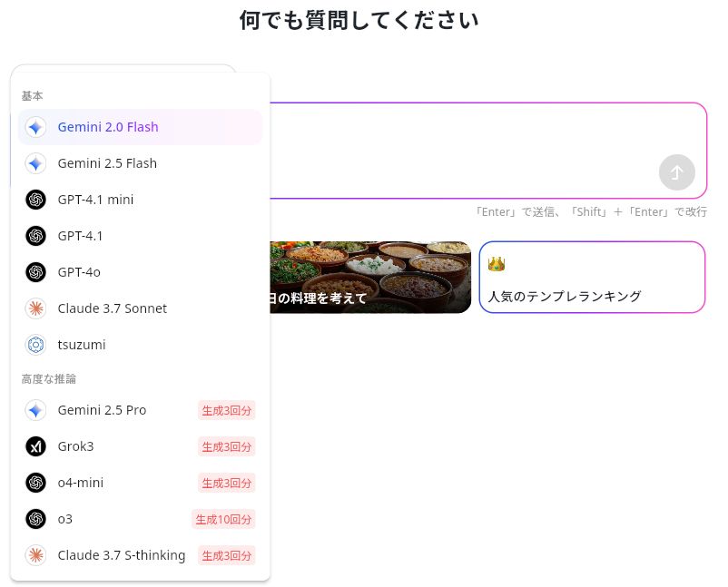Image resolution: width=728 pixels, height=587 pixels.
Task: Click the 生成3回分 badge for Gemini 2.5 Pro
Action: (227, 411)
